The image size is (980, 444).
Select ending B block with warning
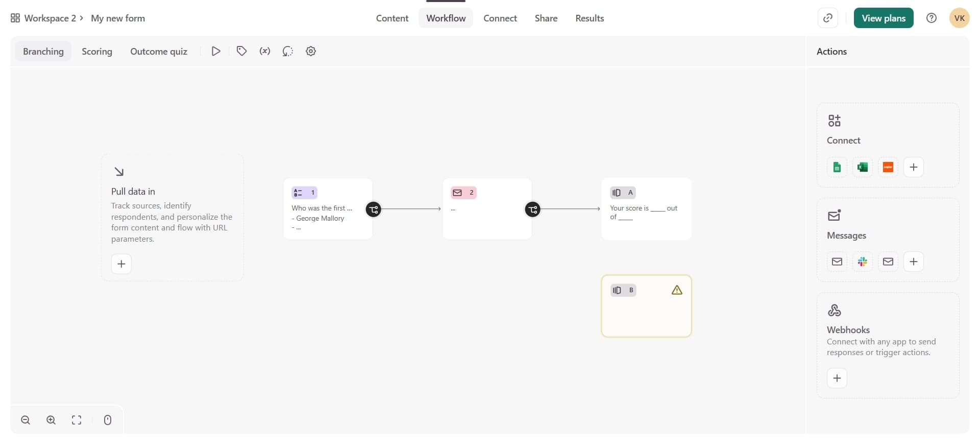pos(646,312)
